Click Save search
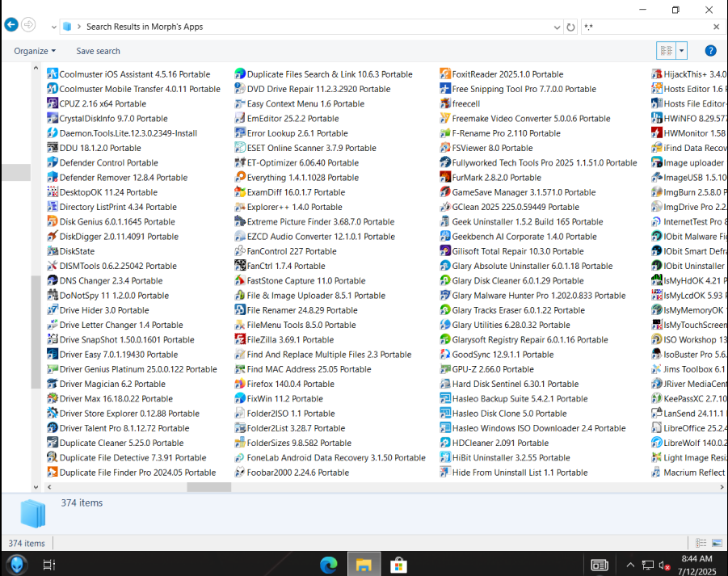This screenshot has width=728, height=576. click(98, 51)
